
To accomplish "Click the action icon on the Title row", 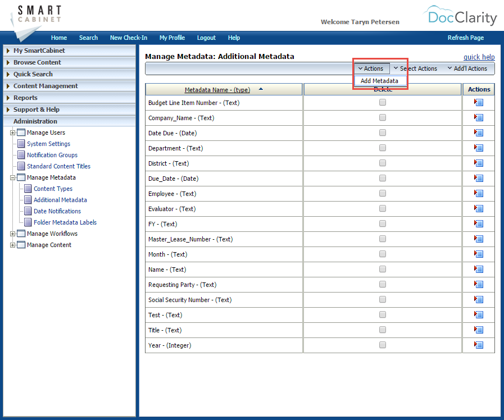I will point(478,330).
